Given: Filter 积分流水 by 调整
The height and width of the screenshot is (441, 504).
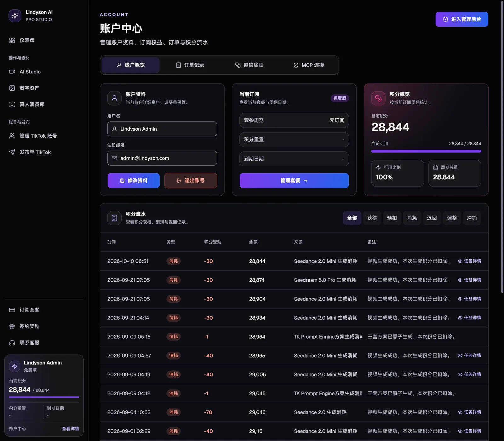Looking at the screenshot, I should (452, 218).
